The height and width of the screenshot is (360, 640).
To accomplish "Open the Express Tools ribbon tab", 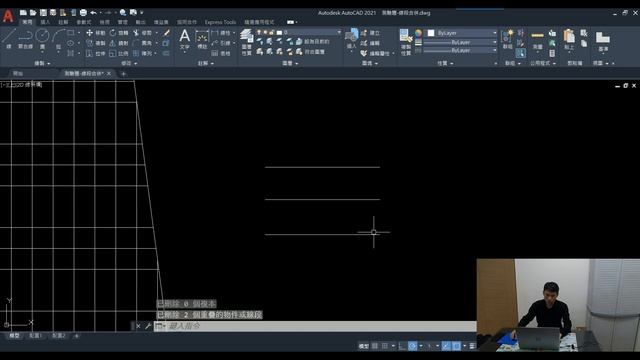I will [220, 22].
